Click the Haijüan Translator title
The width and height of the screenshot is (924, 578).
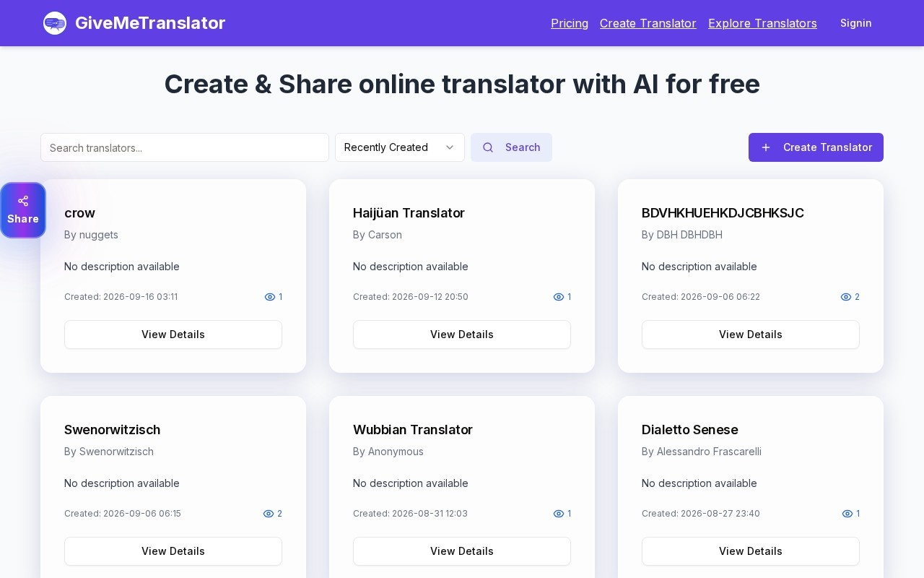[409, 213]
